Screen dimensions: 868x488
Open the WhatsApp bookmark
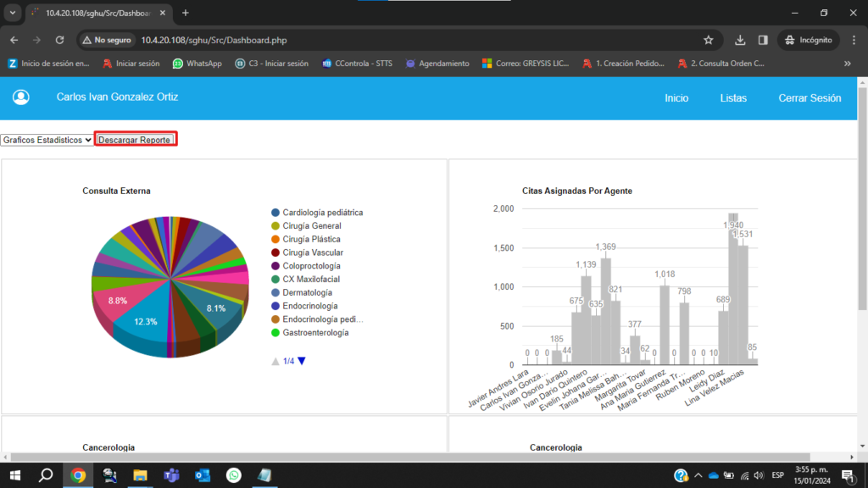197,63
